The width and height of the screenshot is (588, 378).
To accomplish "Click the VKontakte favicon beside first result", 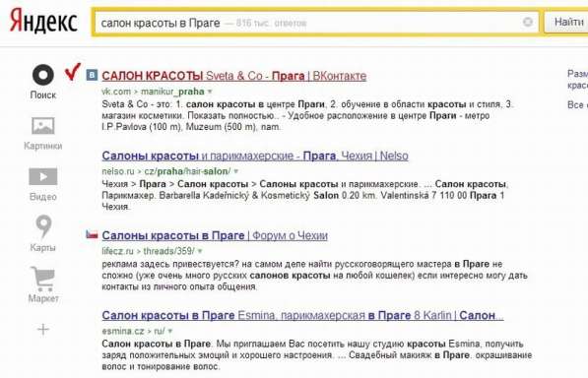I will [x=92, y=75].
